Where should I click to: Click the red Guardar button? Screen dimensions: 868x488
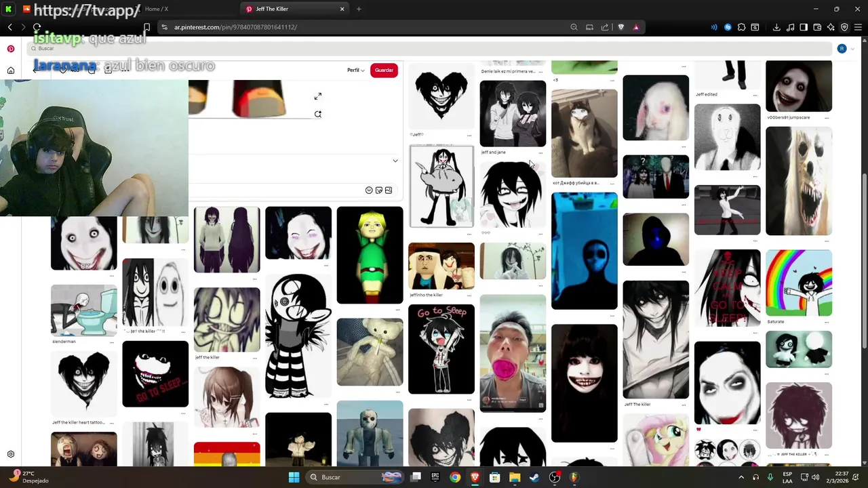[x=384, y=70]
